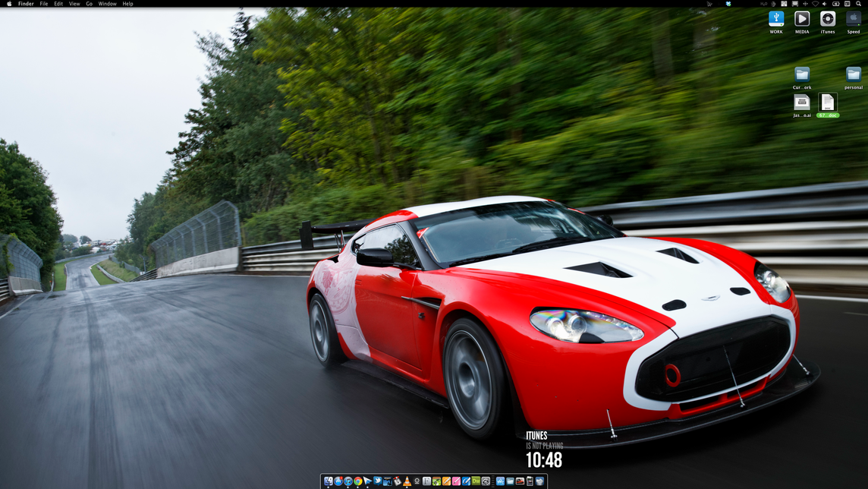This screenshot has width=868, height=489.
Task: Open the Go menu
Action: point(89,3)
